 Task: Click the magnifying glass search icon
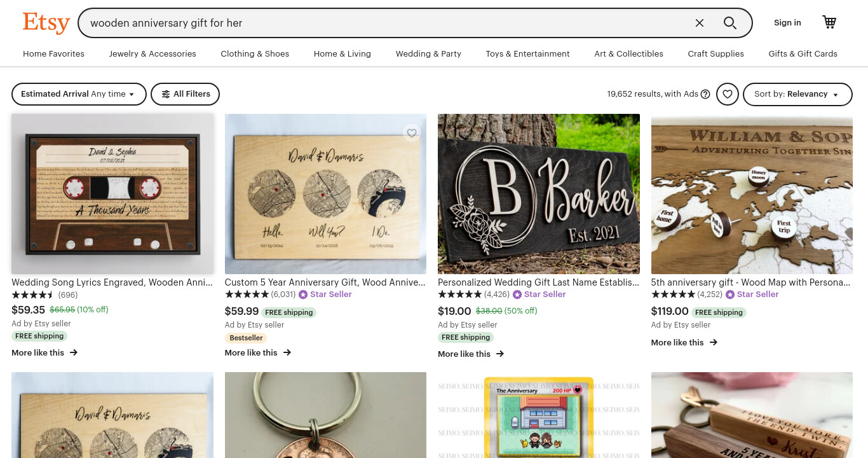tap(730, 23)
